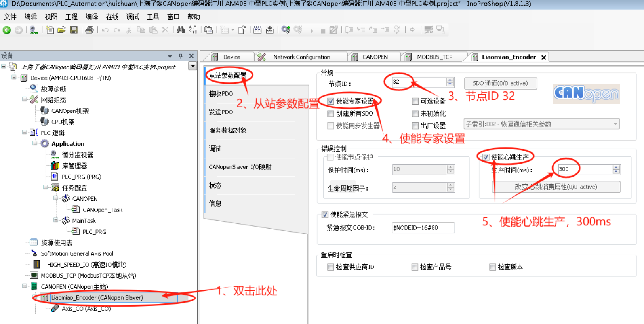The image size is (644, 324).
Task: Click the network scan toolbar icon
Action: [34, 30]
